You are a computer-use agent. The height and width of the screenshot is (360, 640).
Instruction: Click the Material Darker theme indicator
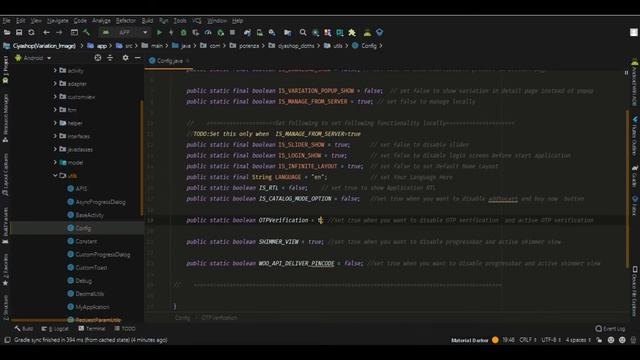[474, 340]
